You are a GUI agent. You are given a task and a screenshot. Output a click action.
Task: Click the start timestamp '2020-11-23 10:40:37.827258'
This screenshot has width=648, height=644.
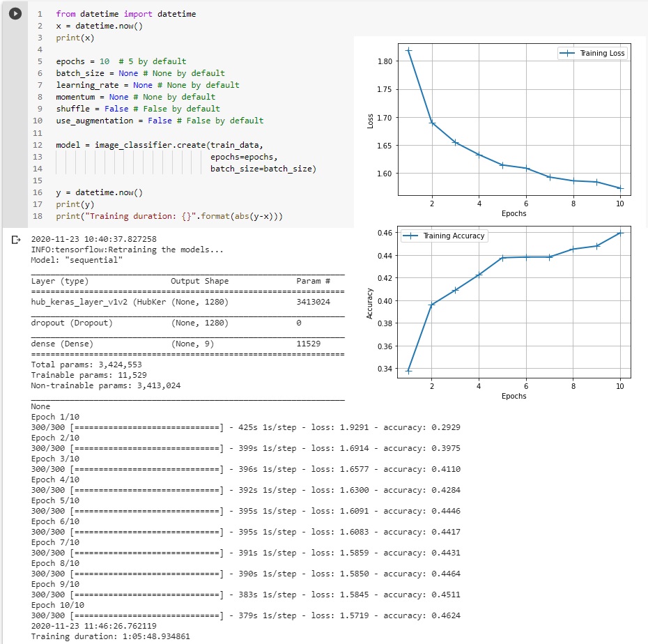[x=94, y=239]
